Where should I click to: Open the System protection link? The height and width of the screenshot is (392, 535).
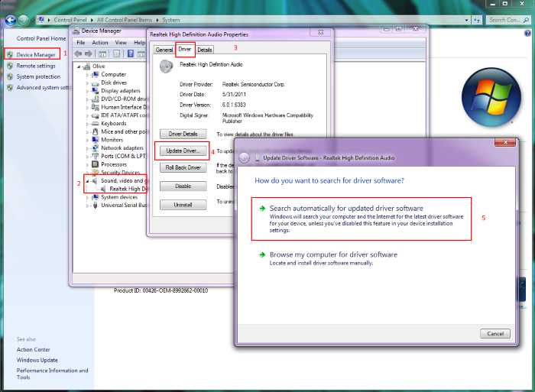tap(38, 76)
